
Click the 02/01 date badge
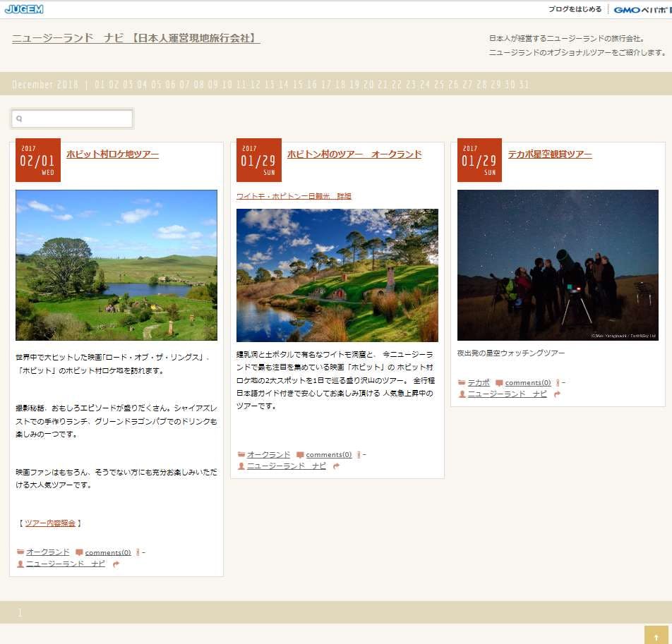click(x=38, y=160)
